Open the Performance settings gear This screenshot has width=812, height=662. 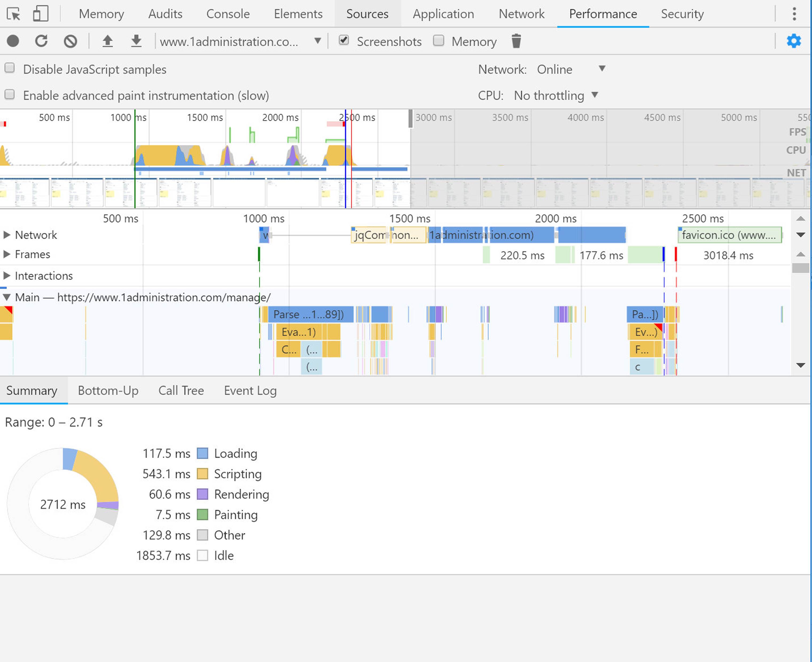pyautogui.click(x=794, y=41)
